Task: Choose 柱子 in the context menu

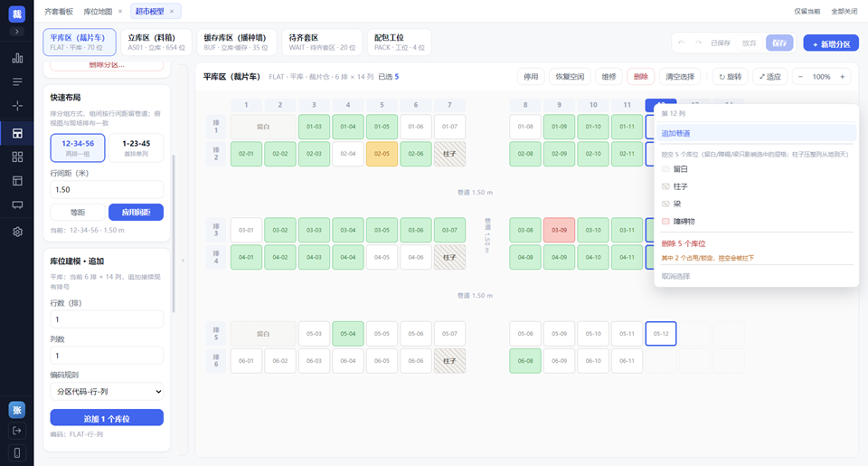Action: tap(757, 186)
